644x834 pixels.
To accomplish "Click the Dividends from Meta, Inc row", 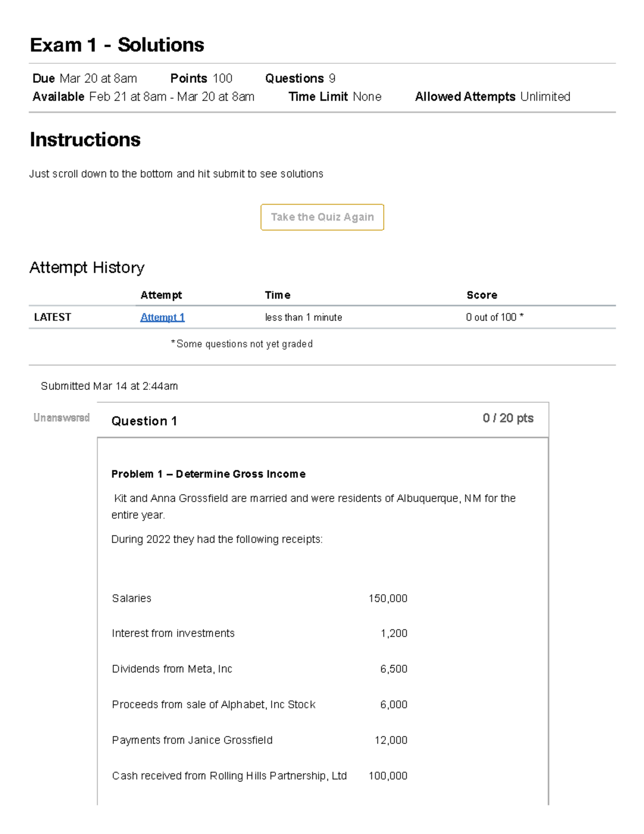I will pos(172,669).
